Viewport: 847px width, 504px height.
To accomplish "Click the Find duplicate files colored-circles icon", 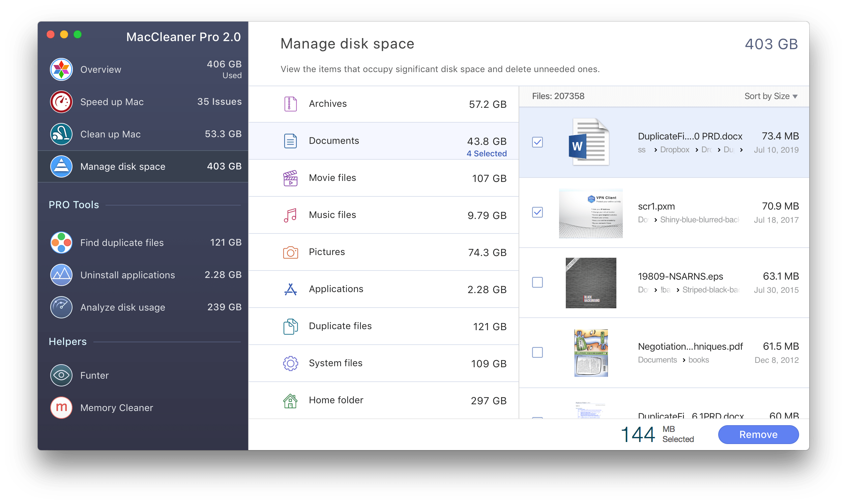I will 61,243.
